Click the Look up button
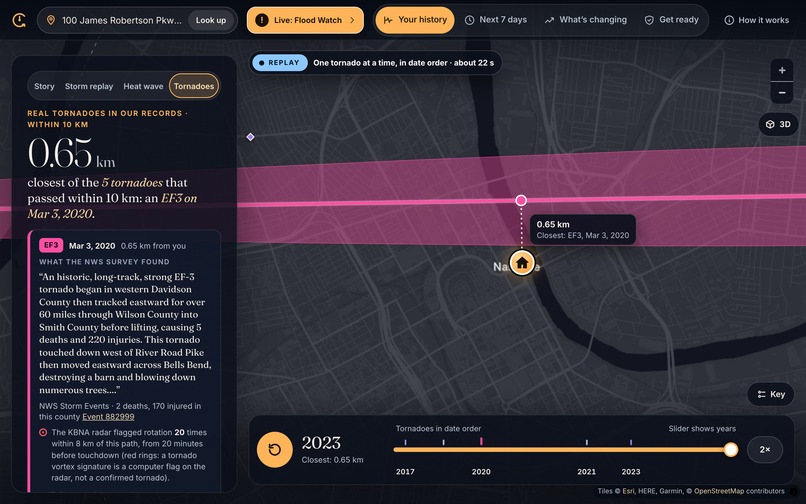 [211, 20]
